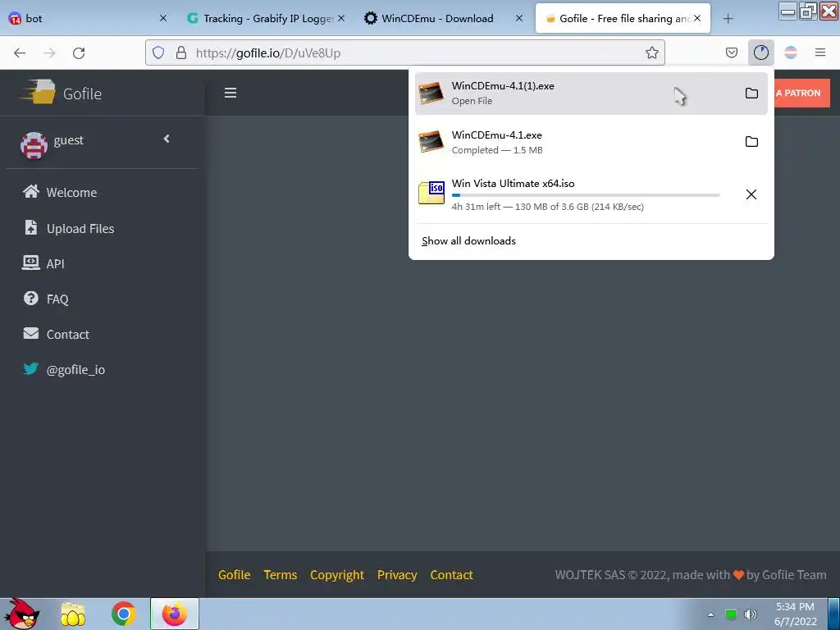Open the Terms footer link
This screenshot has height=630, width=840.
(281, 575)
